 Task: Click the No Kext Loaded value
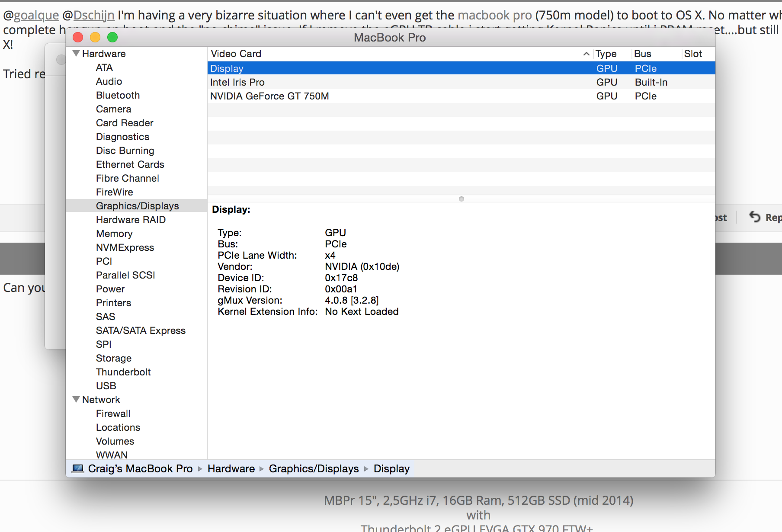(x=362, y=311)
